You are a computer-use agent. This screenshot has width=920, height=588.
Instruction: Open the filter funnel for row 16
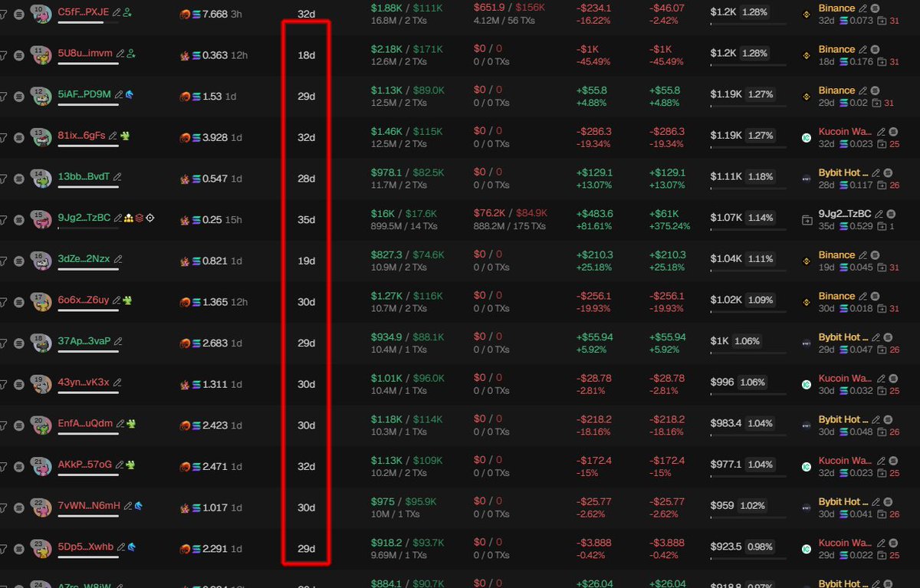click(4, 261)
